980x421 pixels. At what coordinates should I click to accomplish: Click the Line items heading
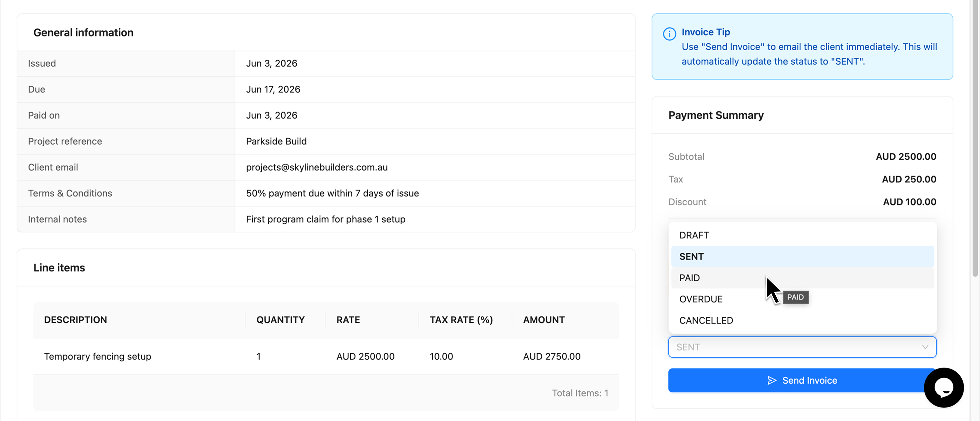coord(59,268)
